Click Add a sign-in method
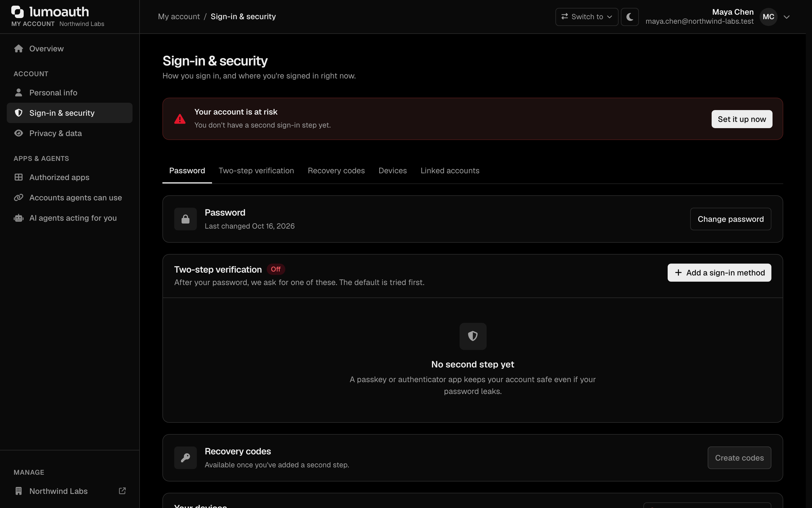This screenshot has height=508, width=812. pos(719,272)
